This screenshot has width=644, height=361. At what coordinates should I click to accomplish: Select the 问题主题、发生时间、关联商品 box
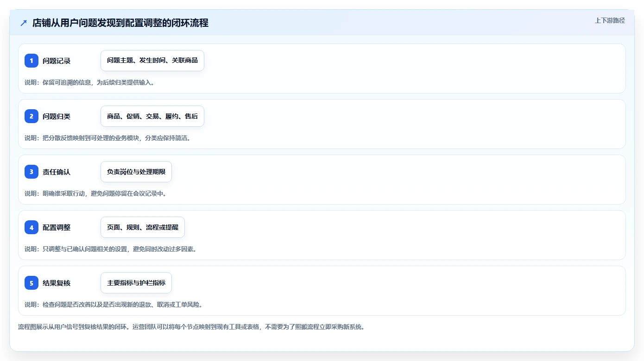152,61
